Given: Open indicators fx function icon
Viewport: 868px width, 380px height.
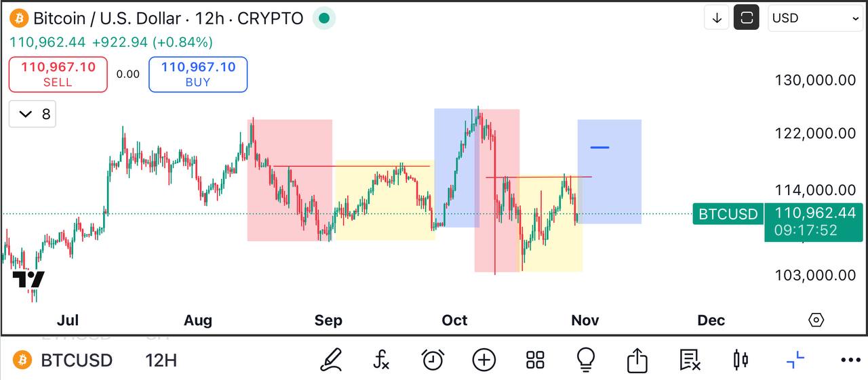Looking at the screenshot, I should point(382,360).
